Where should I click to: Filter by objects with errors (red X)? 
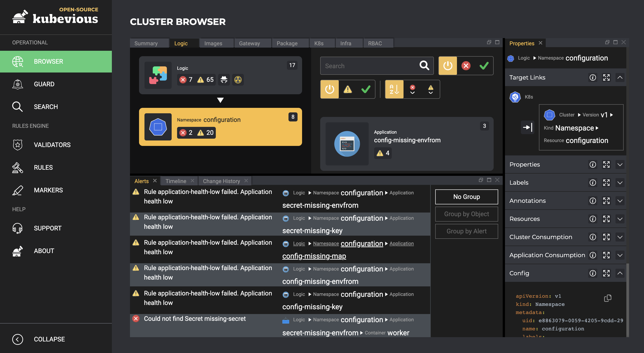coord(466,66)
